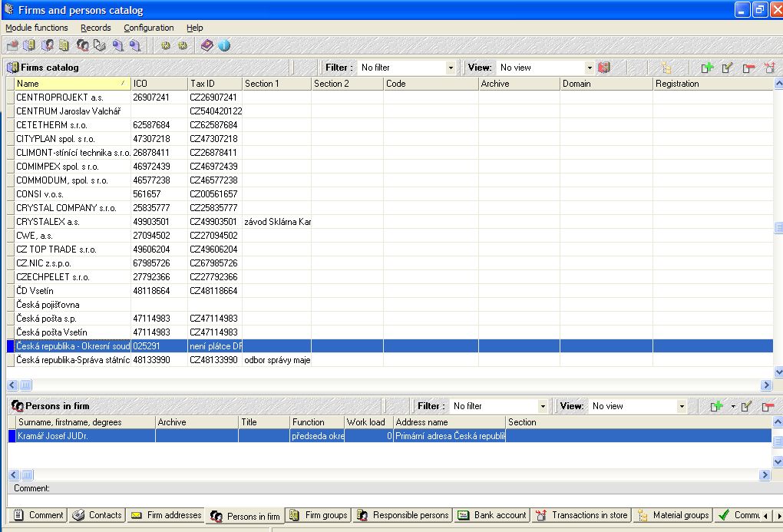783x532 pixels.
Task: Expand arrow next to add-person plus icon
Action: (x=732, y=406)
